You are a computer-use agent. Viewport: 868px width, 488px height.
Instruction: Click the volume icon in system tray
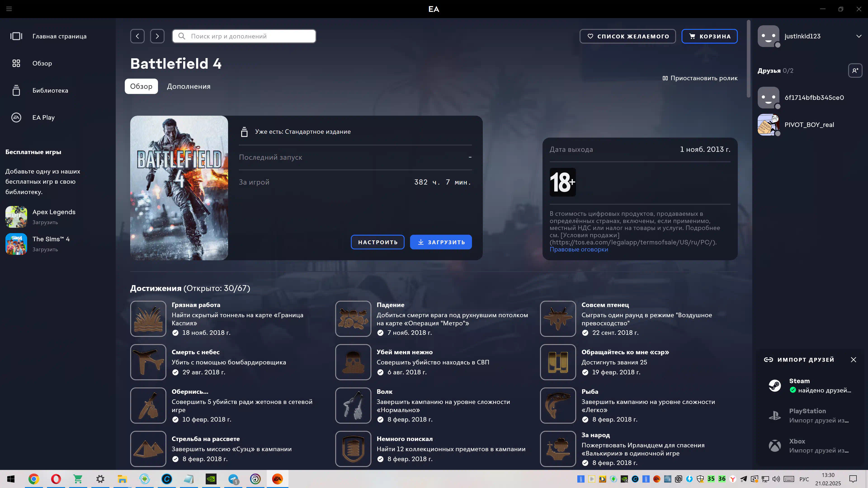click(776, 479)
